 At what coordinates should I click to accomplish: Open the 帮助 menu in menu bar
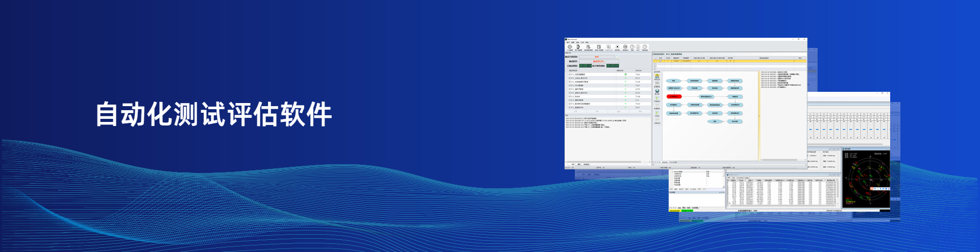coord(587,42)
